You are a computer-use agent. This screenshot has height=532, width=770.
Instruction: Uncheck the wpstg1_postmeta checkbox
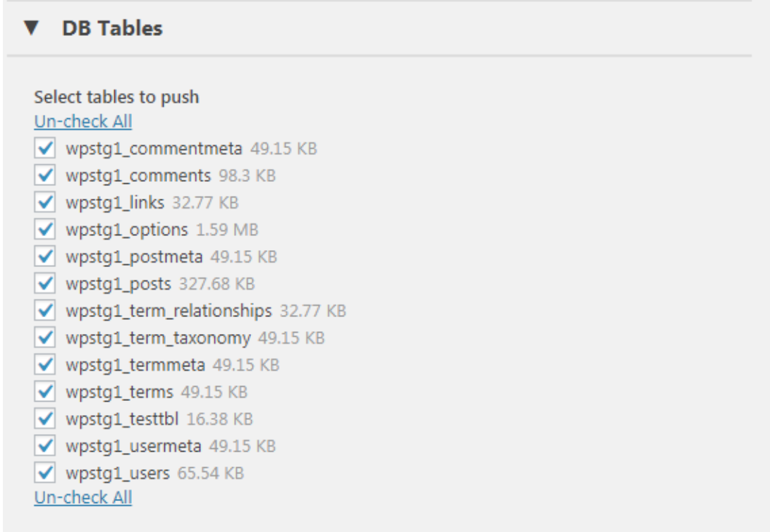click(x=45, y=256)
